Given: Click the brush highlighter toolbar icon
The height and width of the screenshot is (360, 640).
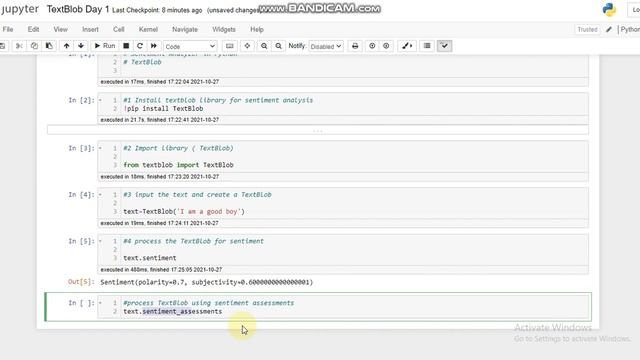Looking at the screenshot, I should coord(407,46).
